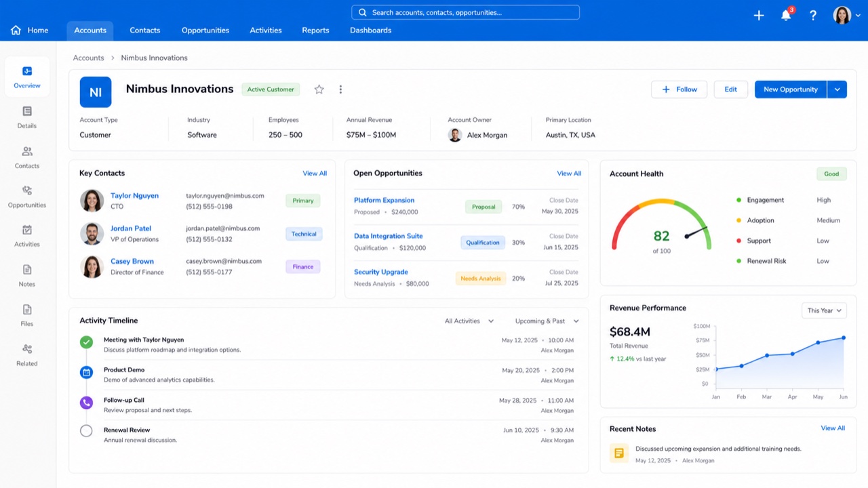
Task: Open the plus quick-create icon
Action: click(x=759, y=16)
